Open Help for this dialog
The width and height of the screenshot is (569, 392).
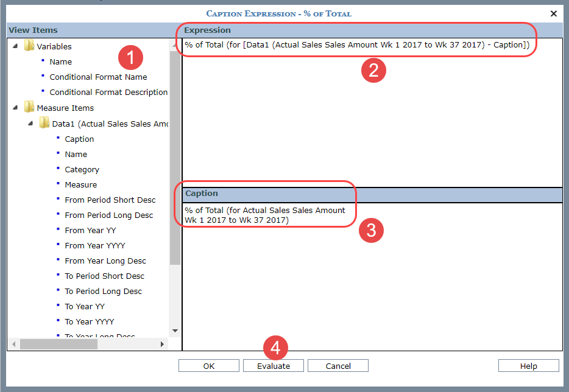528,366
